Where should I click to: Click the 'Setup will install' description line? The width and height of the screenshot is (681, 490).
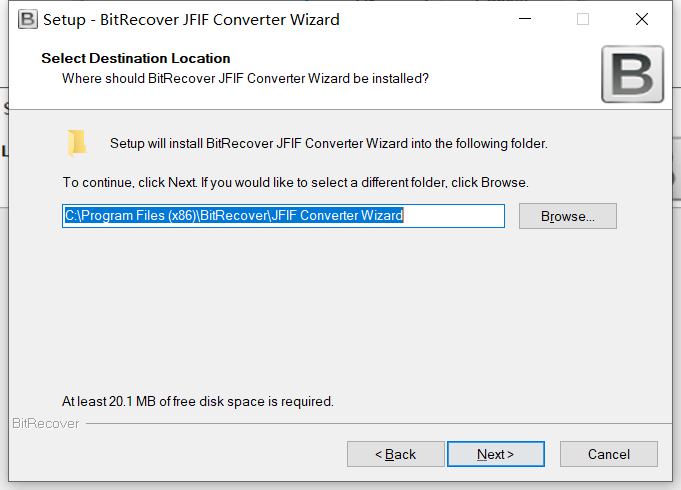tap(329, 143)
